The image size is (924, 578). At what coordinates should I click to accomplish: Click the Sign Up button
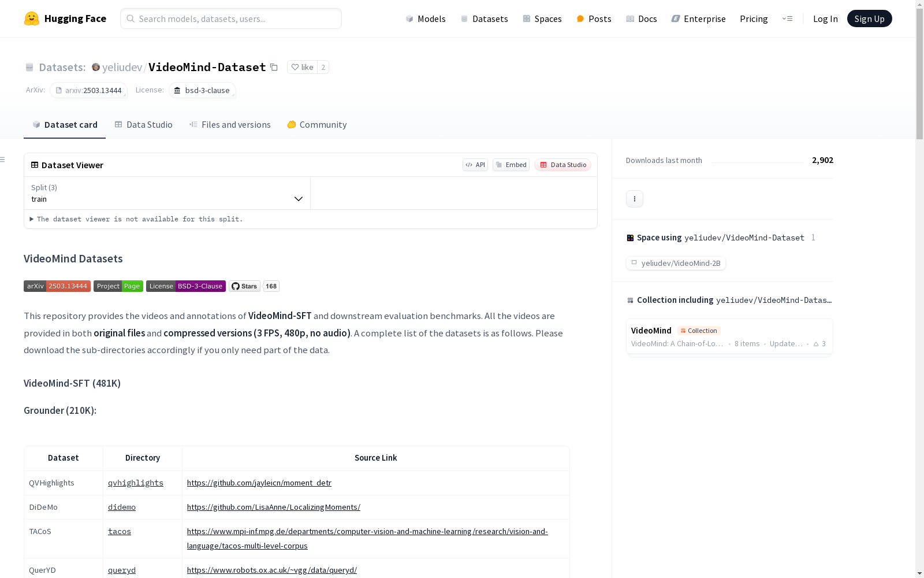(x=869, y=18)
